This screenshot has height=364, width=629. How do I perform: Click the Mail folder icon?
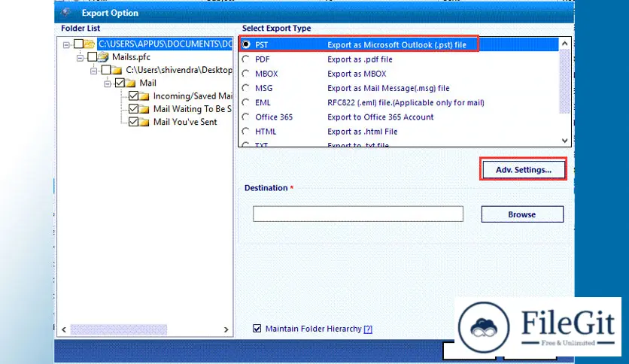point(130,83)
